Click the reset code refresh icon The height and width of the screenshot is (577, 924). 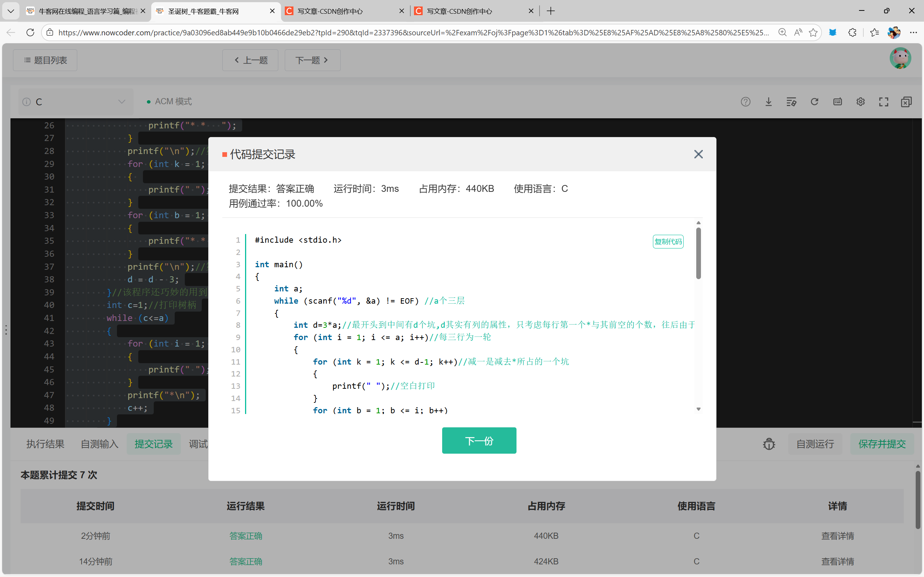click(814, 102)
